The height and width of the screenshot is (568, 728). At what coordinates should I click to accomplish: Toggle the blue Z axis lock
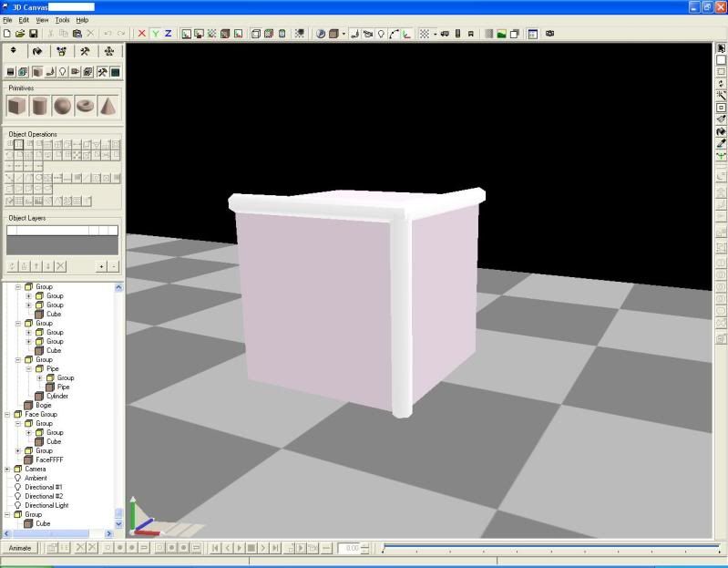(168, 34)
